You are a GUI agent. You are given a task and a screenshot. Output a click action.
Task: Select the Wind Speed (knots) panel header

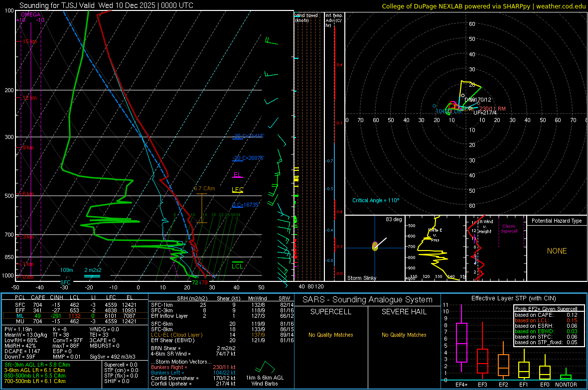click(x=306, y=17)
